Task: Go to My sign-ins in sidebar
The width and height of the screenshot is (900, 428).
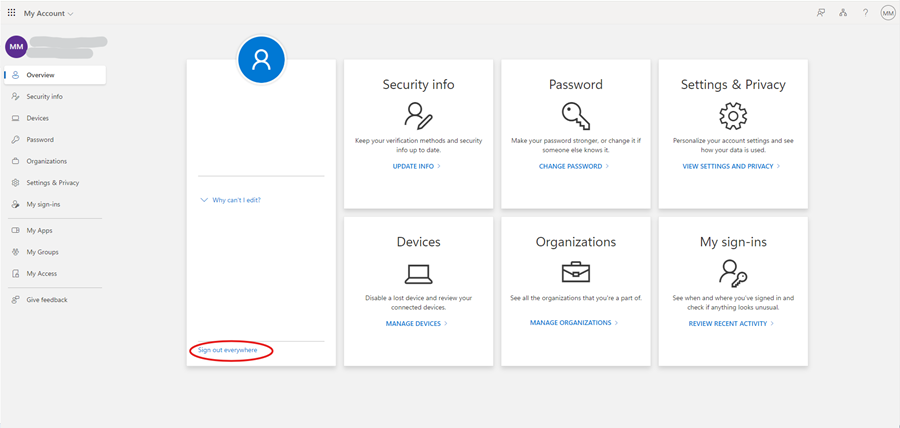Action: point(43,204)
